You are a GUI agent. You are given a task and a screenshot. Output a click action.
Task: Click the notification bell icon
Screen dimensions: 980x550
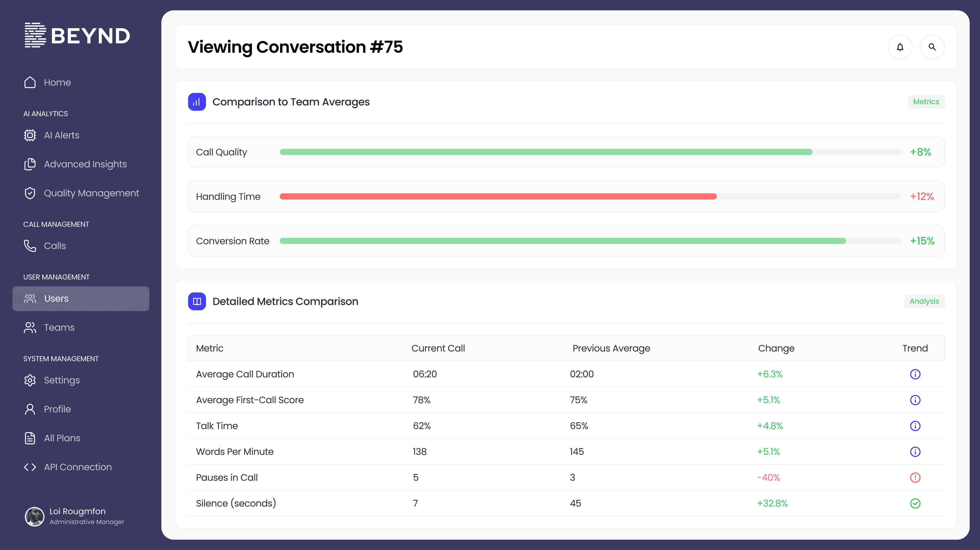click(x=900, y=47)
